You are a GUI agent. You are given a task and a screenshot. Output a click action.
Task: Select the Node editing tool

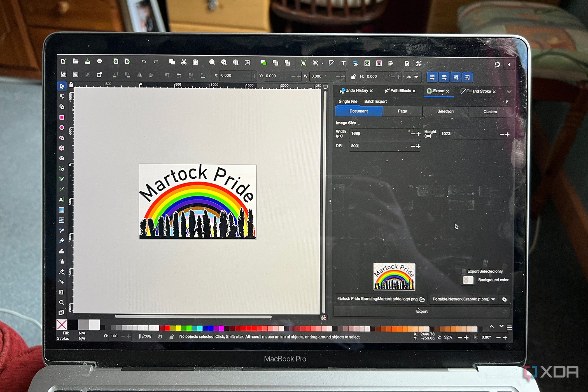pyautogui.click(x=62, y=97)
